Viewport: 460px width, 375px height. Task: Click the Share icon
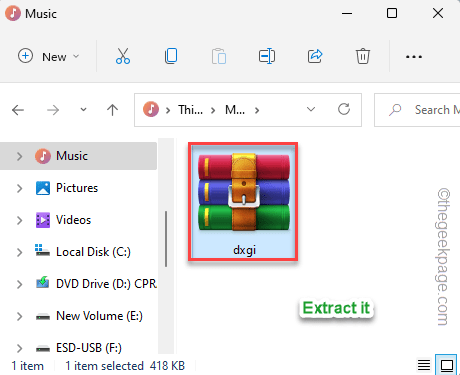coord(315,56)
